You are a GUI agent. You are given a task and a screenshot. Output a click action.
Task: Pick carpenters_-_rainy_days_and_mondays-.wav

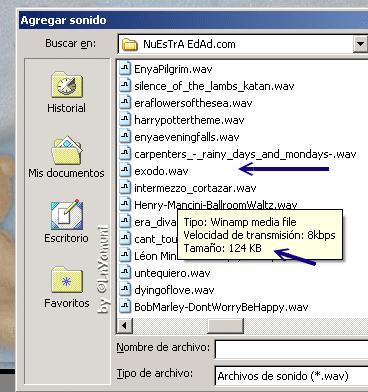point(245,154)
